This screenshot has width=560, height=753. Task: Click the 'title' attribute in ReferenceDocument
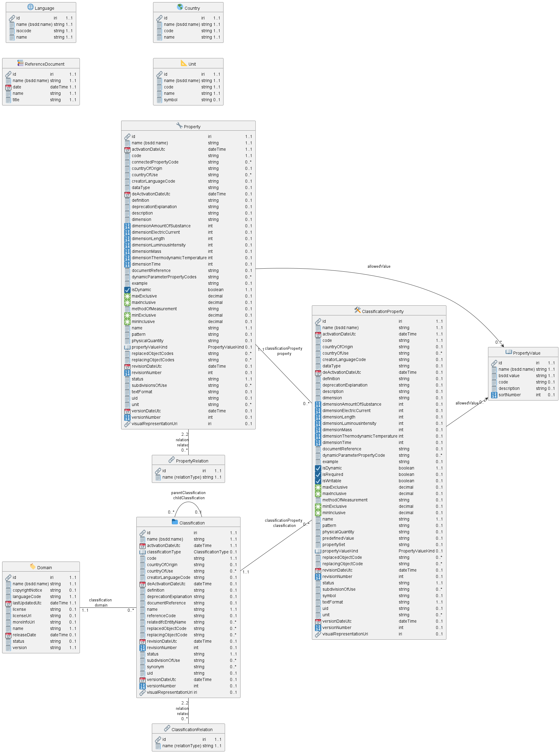(16, 100)
